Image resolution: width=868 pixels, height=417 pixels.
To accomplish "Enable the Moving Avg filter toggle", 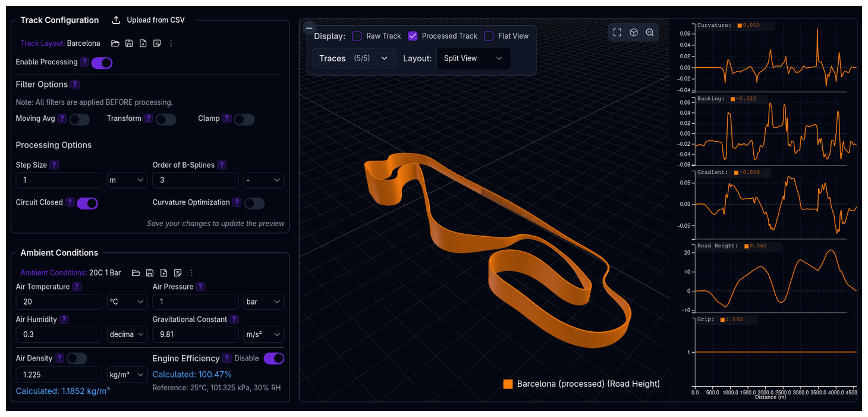I will tap(79, 120).
